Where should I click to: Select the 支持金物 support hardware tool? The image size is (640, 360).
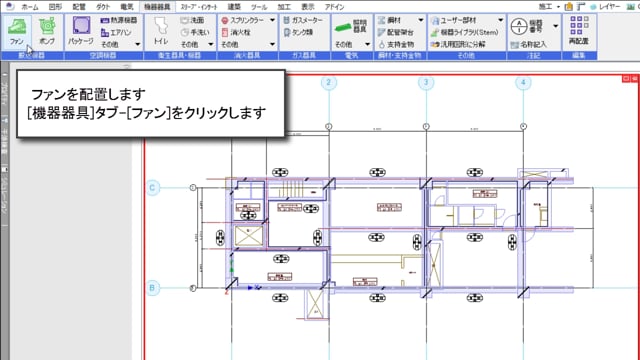pyautogui.click(x=396, y=44)
